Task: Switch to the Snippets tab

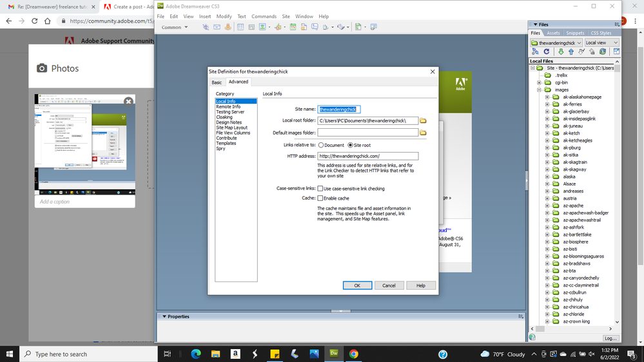Action: (575, 33)
